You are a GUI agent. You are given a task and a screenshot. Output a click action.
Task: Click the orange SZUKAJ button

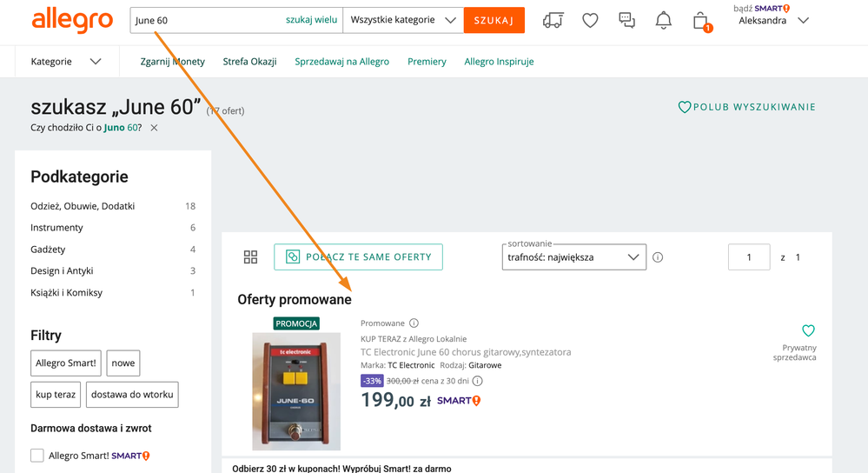pyautogui.click(x=494, y=20)
